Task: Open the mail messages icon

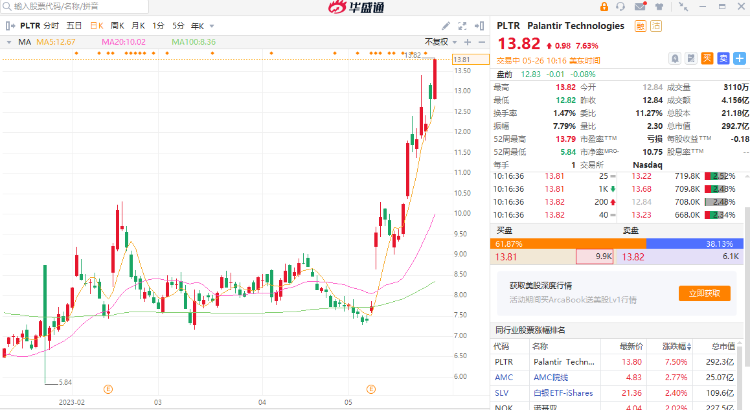Action: tap(640, 6)
